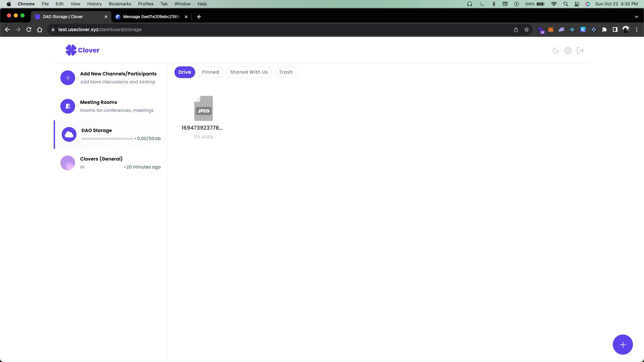Click the Bluetooth menu bar icon

pos(494,4)
